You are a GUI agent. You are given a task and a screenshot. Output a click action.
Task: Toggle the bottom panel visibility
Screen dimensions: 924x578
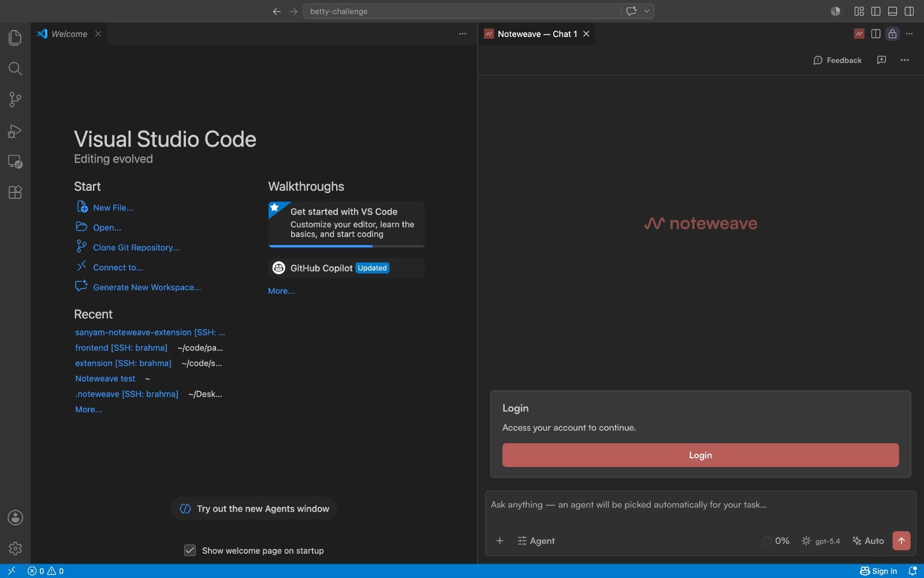pos(892,11)
